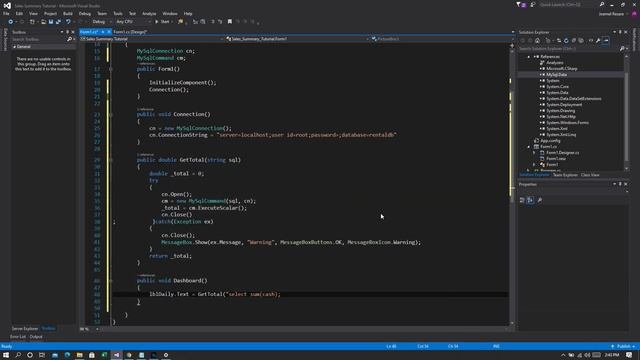Open the File menu

[6, 13]
